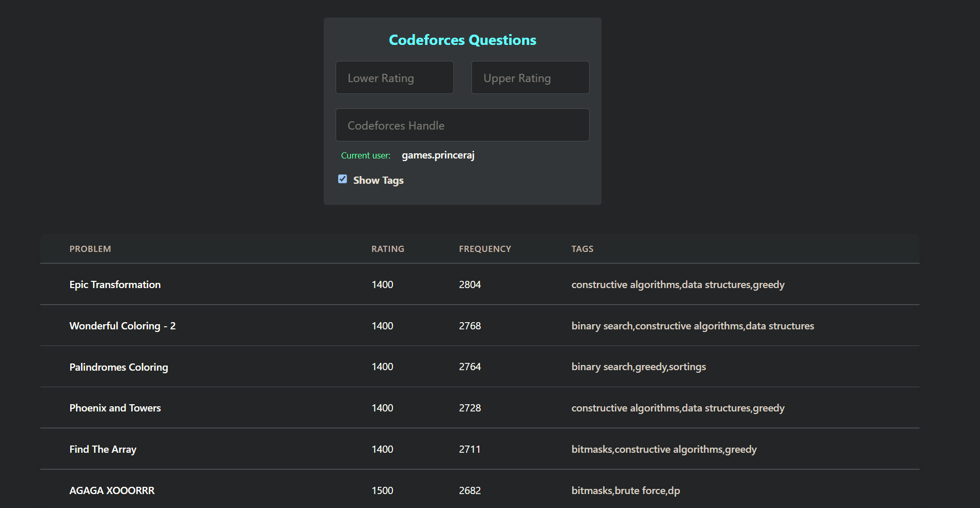Open the Wonderful Coloring - 2 problem
Viewport: 980px width, 508px height.
point(122,326)
